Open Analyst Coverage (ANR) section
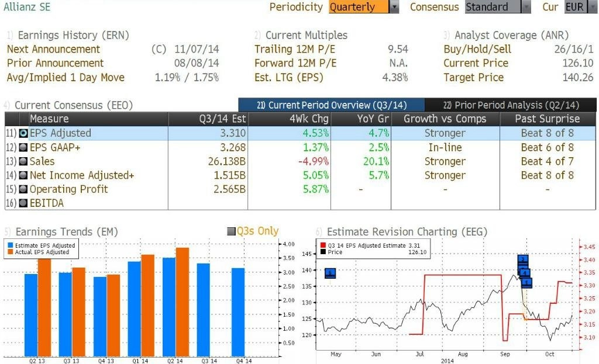Viewport: 599px width, 364px height. [511, 35]
